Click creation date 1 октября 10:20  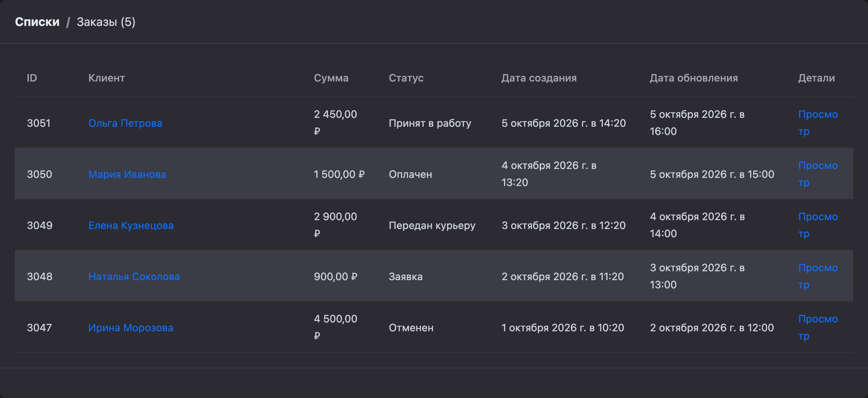click(563, 328)
